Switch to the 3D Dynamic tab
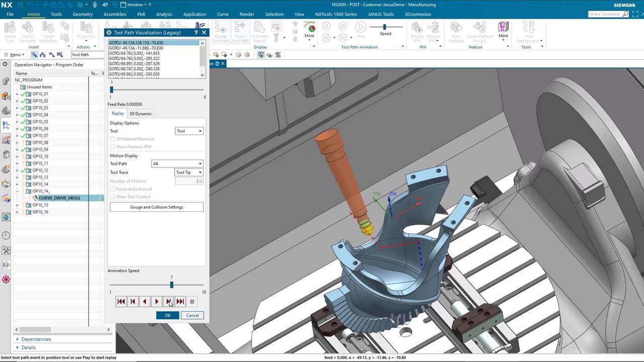 [140, 114]
